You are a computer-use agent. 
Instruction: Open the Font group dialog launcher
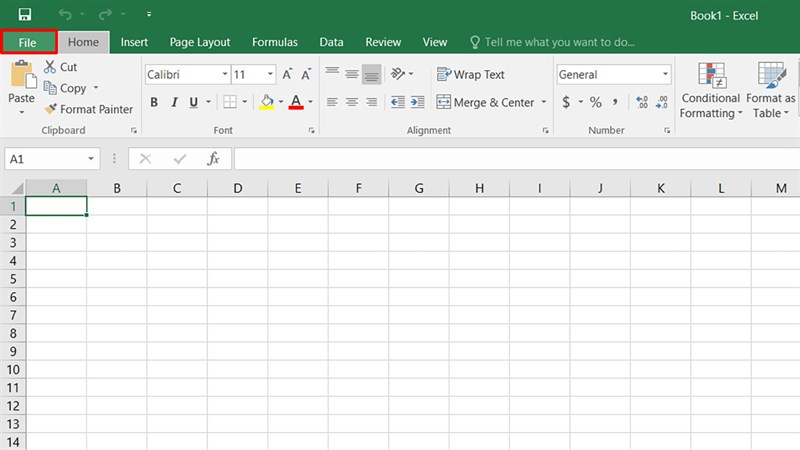311,131
